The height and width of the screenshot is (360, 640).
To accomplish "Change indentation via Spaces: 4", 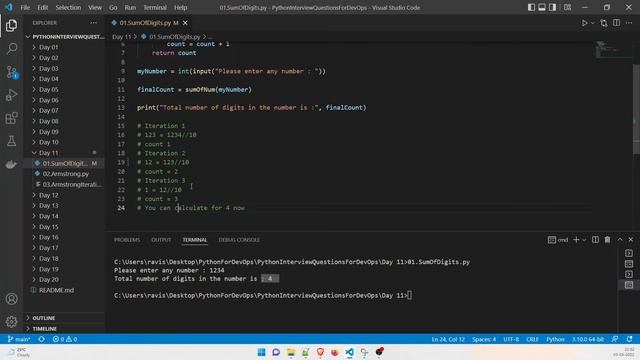I will pos(484,339).
